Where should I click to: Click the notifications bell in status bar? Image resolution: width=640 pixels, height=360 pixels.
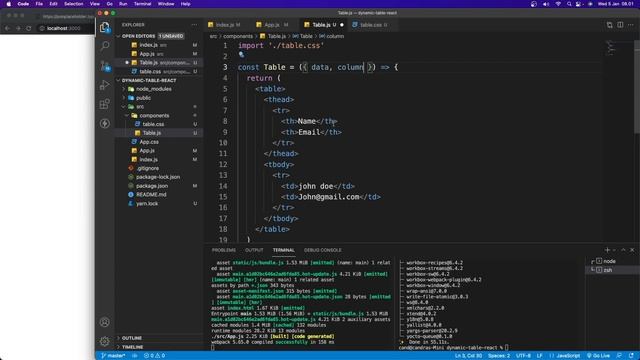[x=631, y=356]
